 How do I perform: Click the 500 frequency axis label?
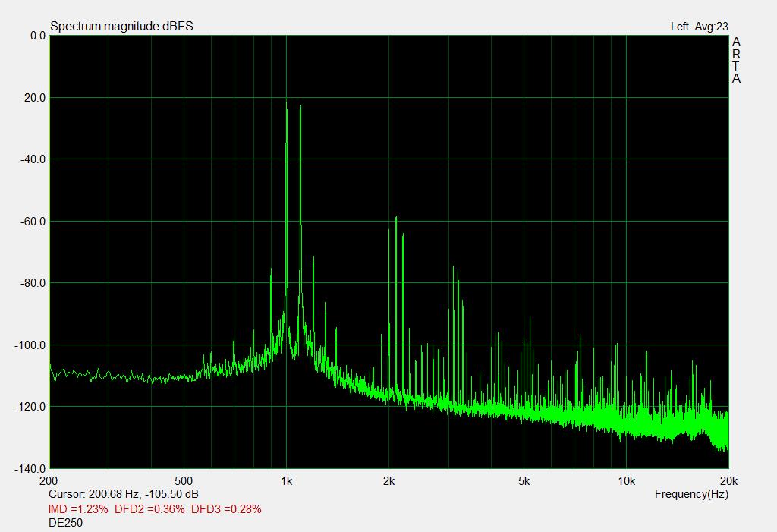(184, 481)
